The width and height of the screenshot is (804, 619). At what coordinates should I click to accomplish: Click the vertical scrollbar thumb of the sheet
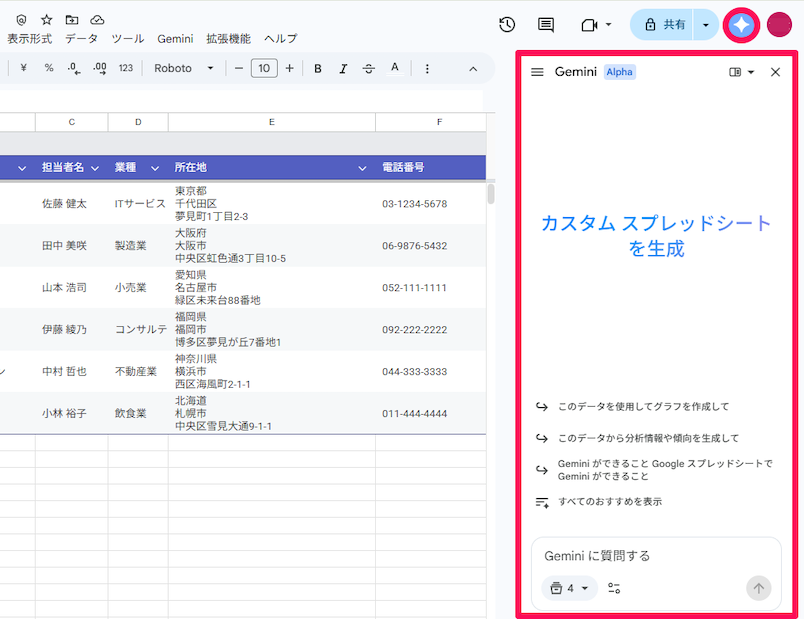pyautogui.click(x=491, y=194)
